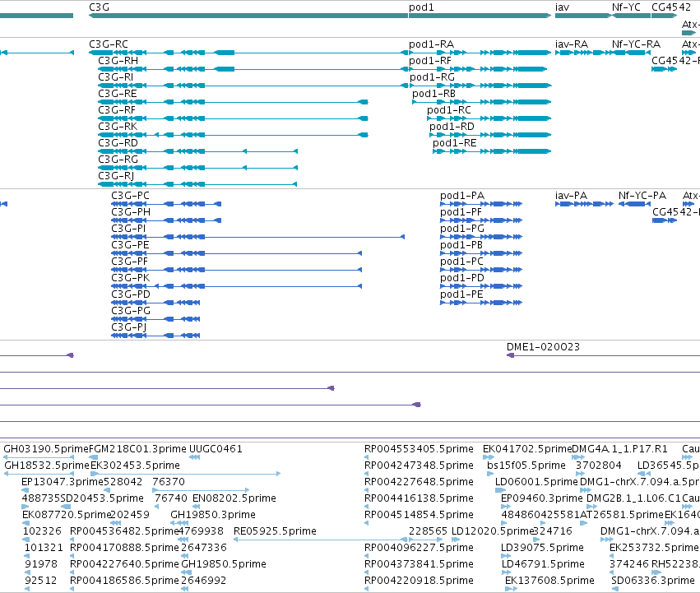This screenshot has height=593, width=700.
Task: Select protein C3G-PJ
Action: pyautogui.click(x=129, y=327)
